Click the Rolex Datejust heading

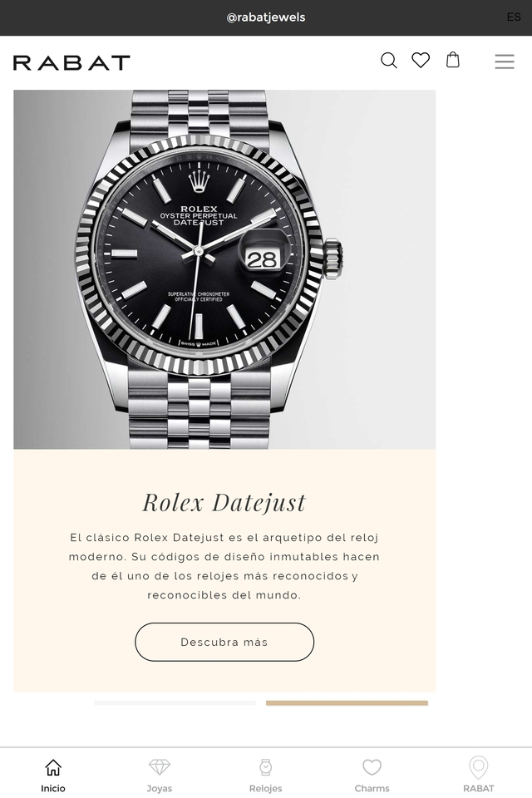(224, 502)
